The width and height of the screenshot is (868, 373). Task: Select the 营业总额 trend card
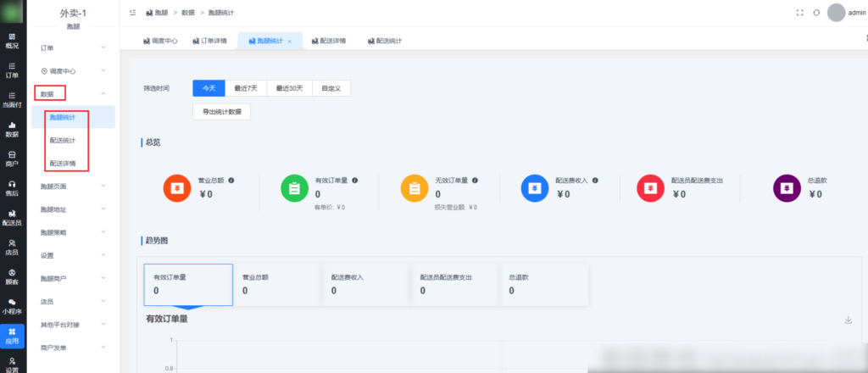[277, 285]
